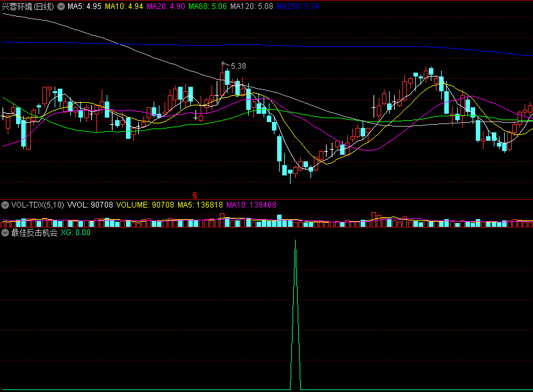The height and width of the screenshot is (392, 533).
Task: Open the main chart indicator dropdown beside 兴蓉环境
Action: (x=61, y=6)
